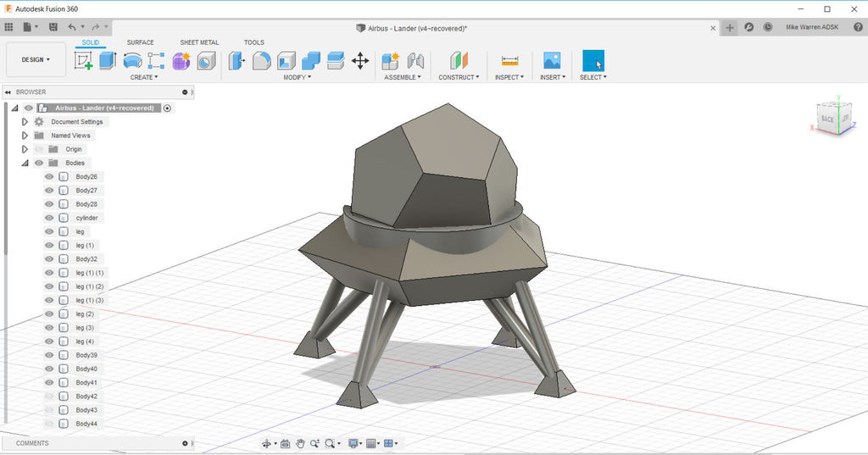Collapse the Bodies folder

click(25, 163)
